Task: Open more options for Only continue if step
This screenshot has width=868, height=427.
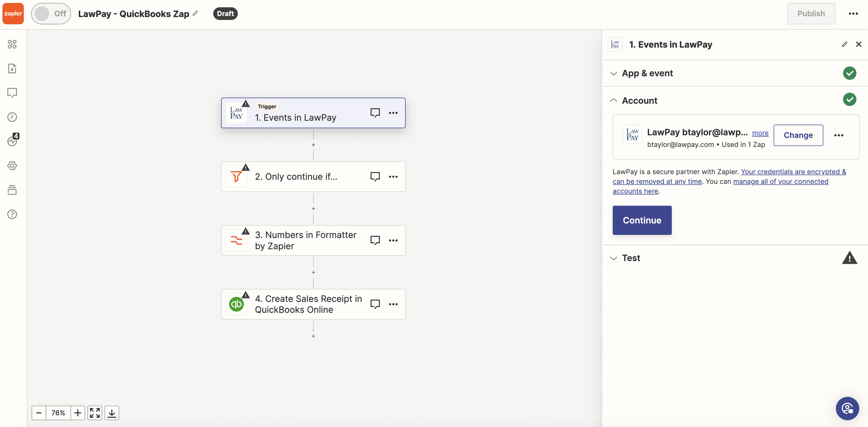Action: (x=393, y=177)
